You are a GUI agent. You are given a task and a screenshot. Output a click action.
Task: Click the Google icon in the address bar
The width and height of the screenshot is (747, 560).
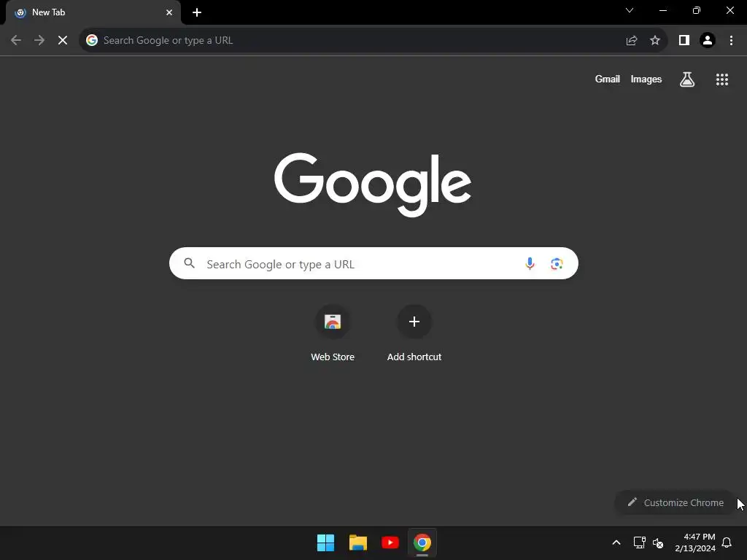coord(92,41)
